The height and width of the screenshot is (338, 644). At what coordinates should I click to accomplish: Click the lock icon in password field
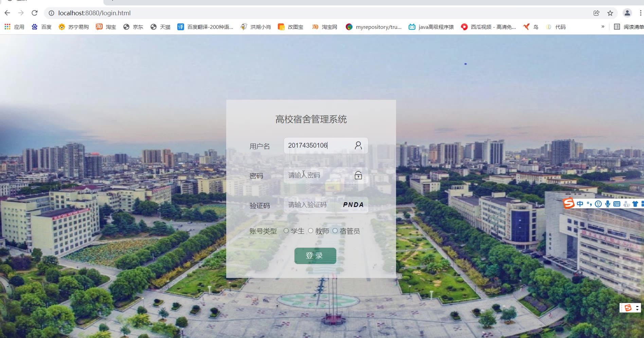358,175
